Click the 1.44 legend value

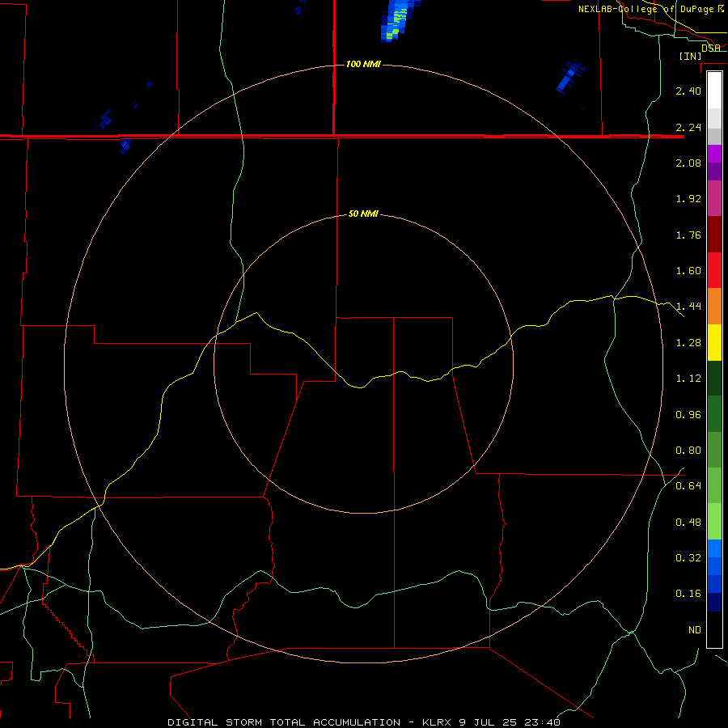[x=688, y=306]
